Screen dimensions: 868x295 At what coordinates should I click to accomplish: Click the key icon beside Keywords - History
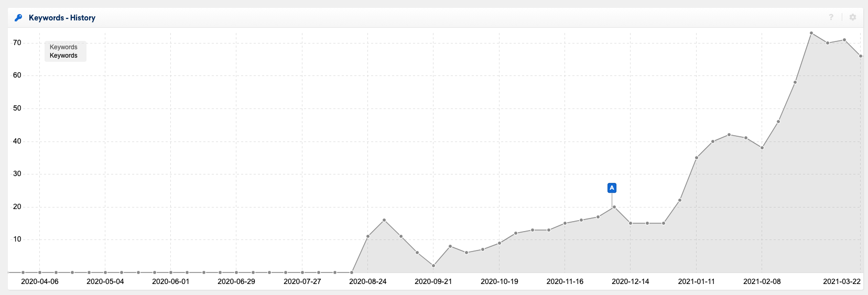[x=18, y=18]
